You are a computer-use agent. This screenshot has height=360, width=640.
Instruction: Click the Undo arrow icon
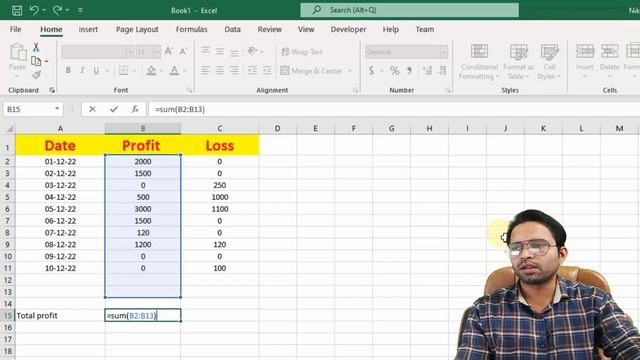pos(34,10)
